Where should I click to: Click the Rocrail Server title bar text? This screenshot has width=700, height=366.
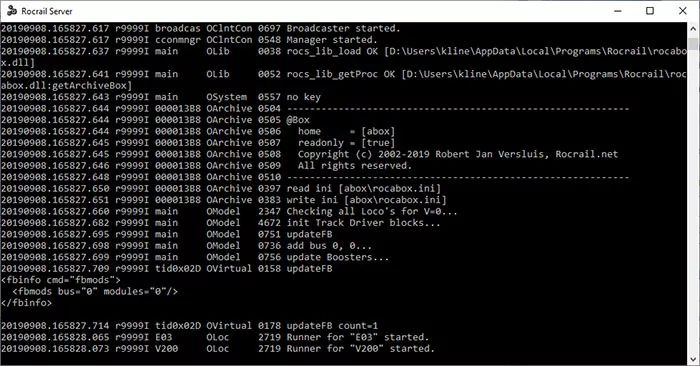(46, 11)
